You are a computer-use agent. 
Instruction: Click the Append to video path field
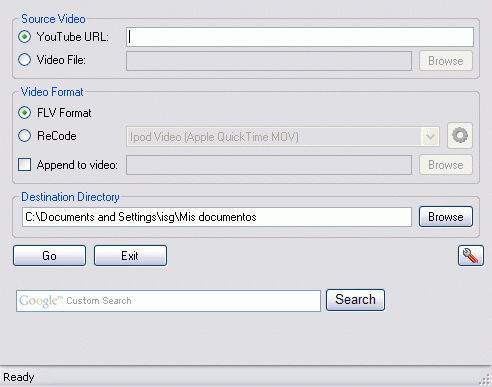tap(269, 165)
